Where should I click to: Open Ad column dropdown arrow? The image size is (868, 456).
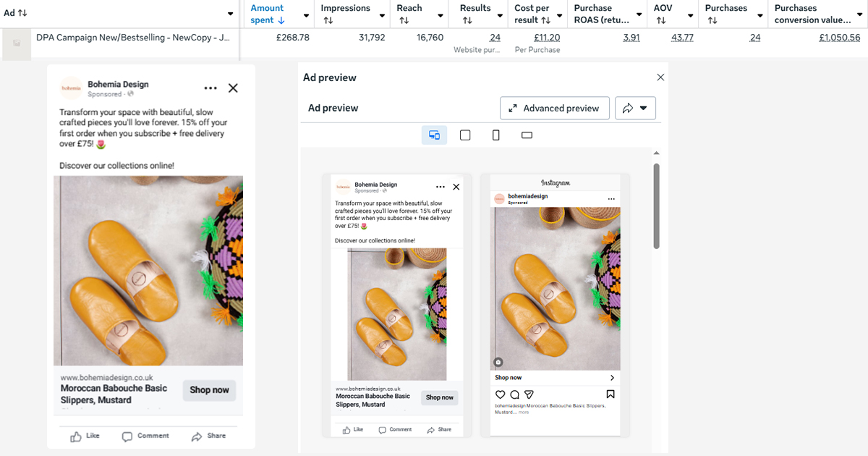[230, 14]
